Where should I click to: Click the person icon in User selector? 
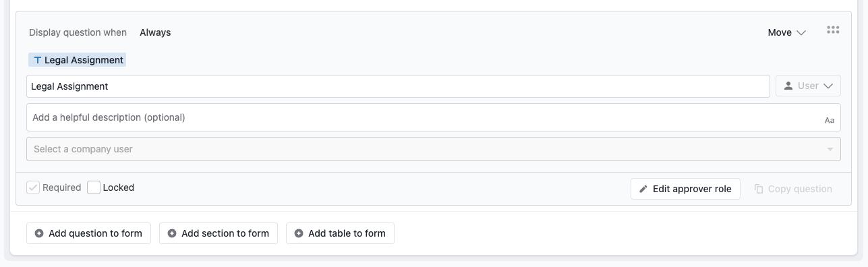788,86
